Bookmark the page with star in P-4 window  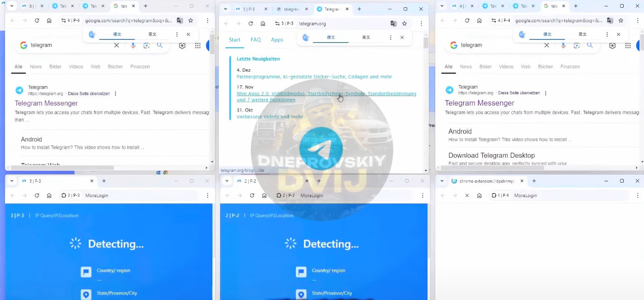pyautogui.click(x=621, y=20)
